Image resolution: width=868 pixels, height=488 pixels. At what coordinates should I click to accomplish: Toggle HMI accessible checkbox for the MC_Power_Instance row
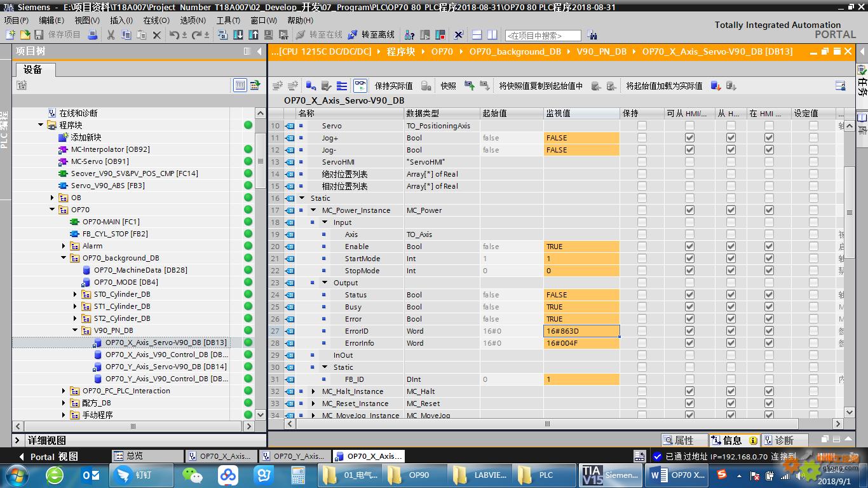tap(689, 210)
